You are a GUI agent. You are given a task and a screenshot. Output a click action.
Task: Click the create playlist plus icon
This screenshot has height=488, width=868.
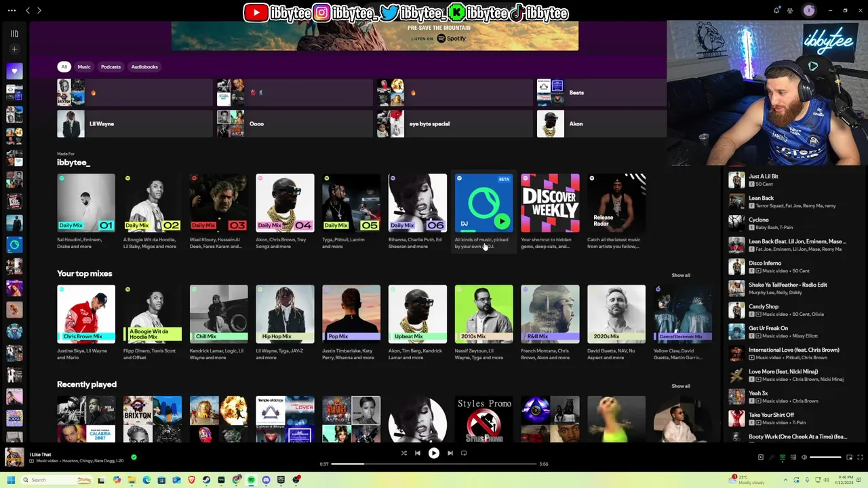pyautogui.click(x=14, y=49)
